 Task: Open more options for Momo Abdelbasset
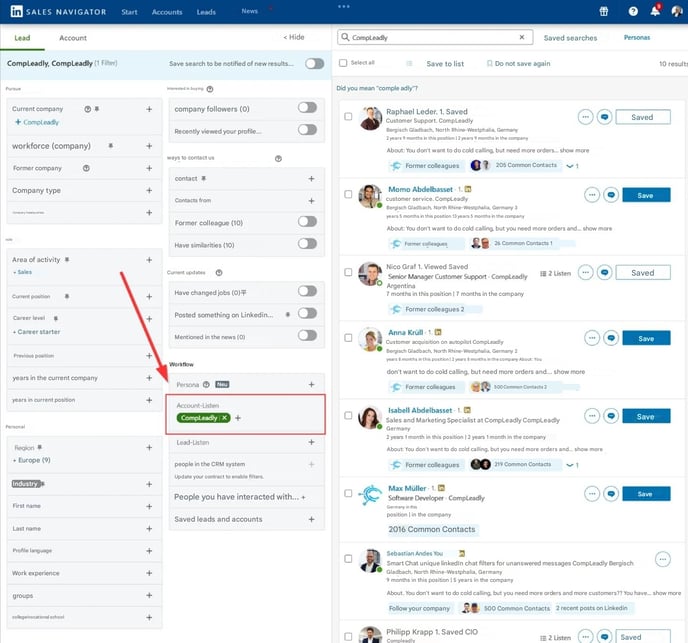[591, 195]
